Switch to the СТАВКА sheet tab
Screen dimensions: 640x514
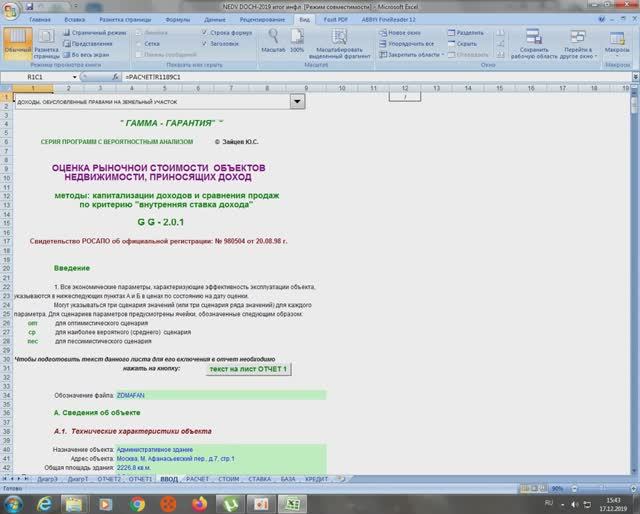pyautogui.click(x=260, y=479)
